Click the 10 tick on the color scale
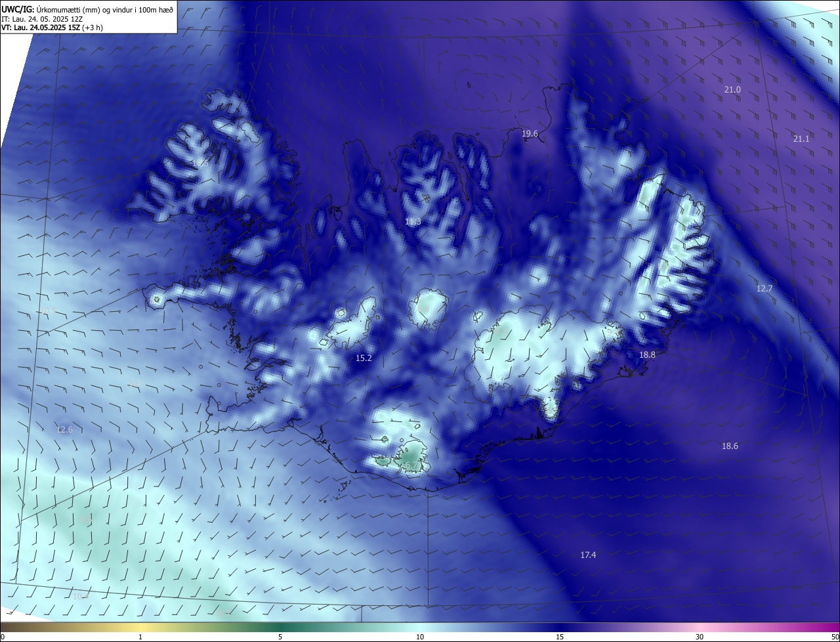 [420, 637]
